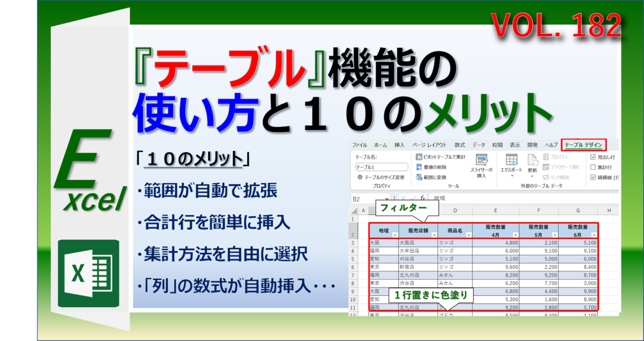
Task: Switch to the Review (校閲) tab
Action: (x=498, y=145)
